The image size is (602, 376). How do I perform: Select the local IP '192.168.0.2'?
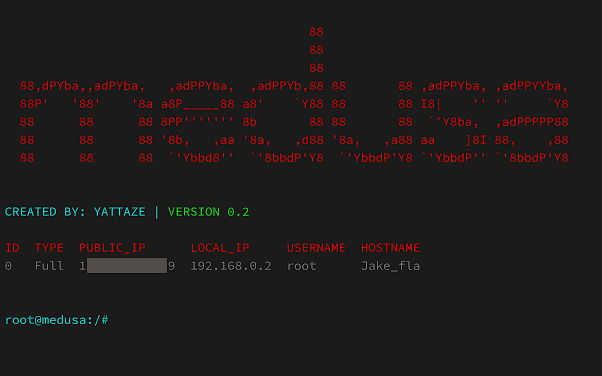[x=231, y=266]
